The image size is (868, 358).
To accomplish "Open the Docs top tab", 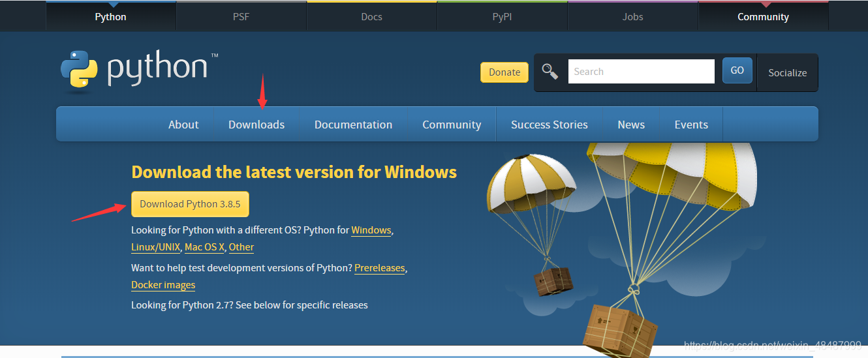I will [x=371, y=16].
